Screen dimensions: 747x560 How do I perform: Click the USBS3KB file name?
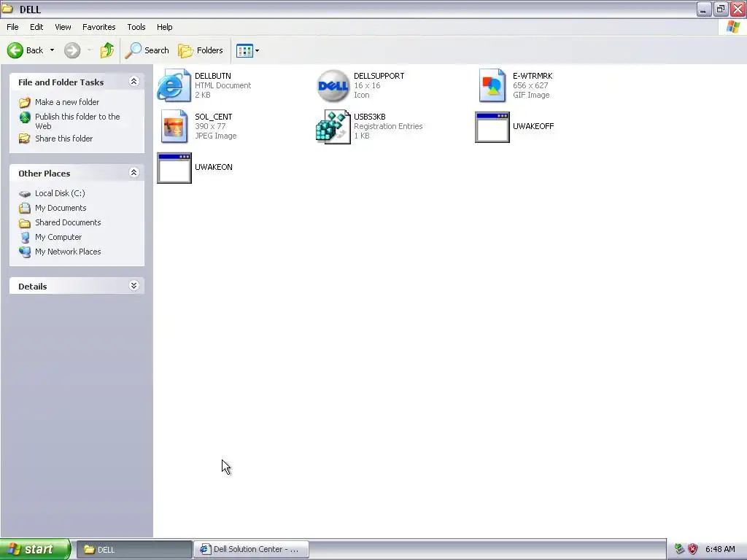point(370,117)
